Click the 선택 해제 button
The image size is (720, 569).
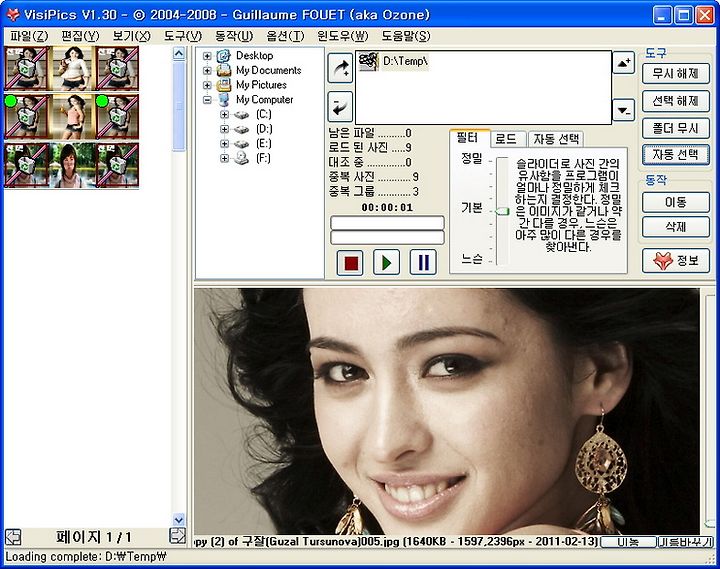[x=675, y=101]
